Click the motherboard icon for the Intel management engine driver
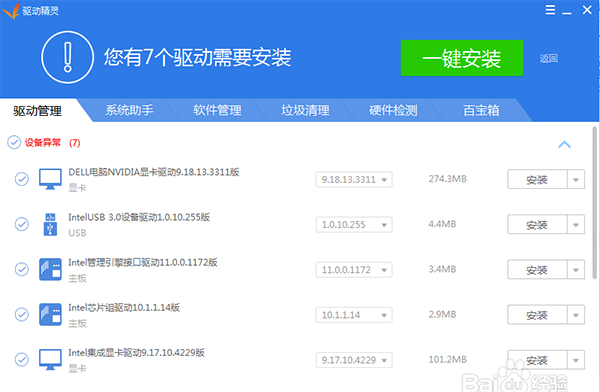 [50, 270]
